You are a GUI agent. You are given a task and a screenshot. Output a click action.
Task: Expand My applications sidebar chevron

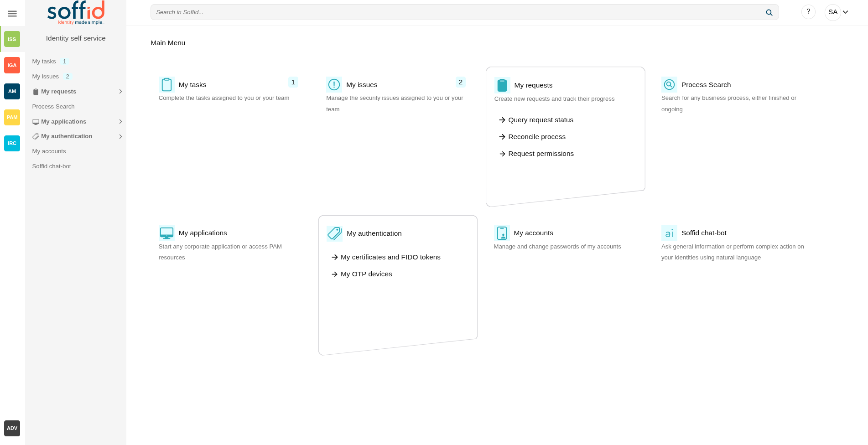(120, 122)
